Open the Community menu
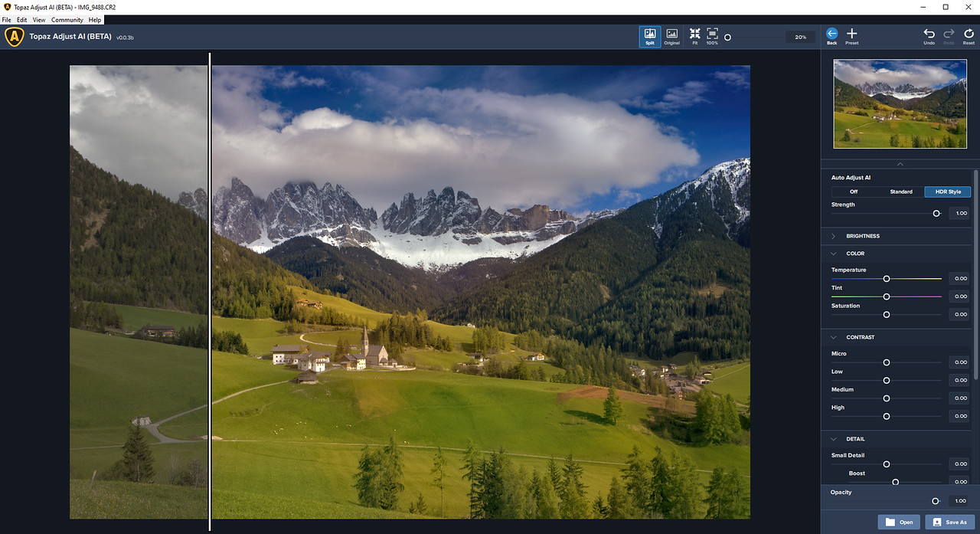This screenshot has width=980, height=534. click(67, 20)
